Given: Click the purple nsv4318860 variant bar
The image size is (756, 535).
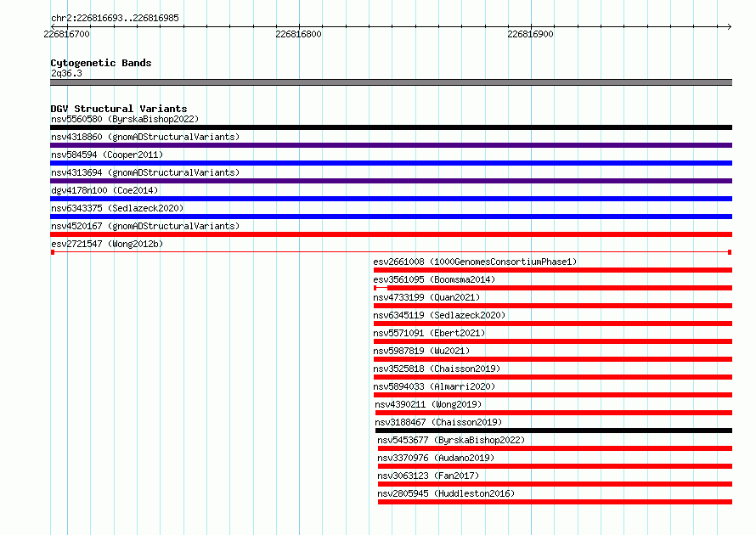Looking at the screenshot, I should pos(391,145).
